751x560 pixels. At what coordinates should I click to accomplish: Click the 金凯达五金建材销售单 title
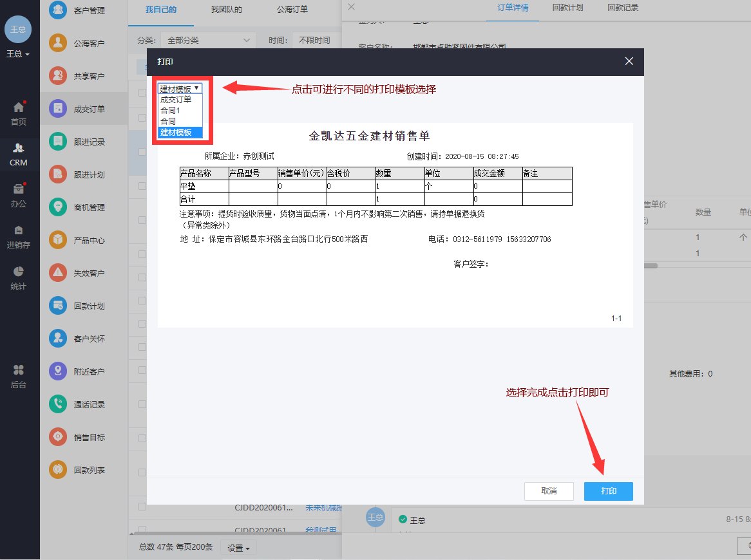click(369, 136)
